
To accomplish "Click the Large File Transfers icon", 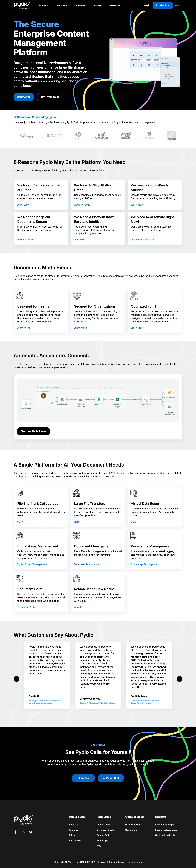I will [x=77, y=493].
